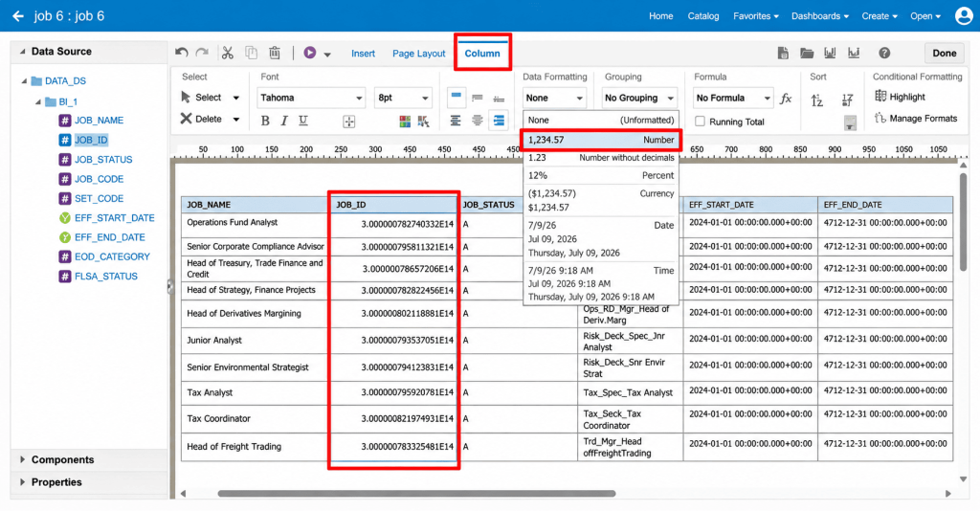Switch to the Insert tab

pos(363,53)
